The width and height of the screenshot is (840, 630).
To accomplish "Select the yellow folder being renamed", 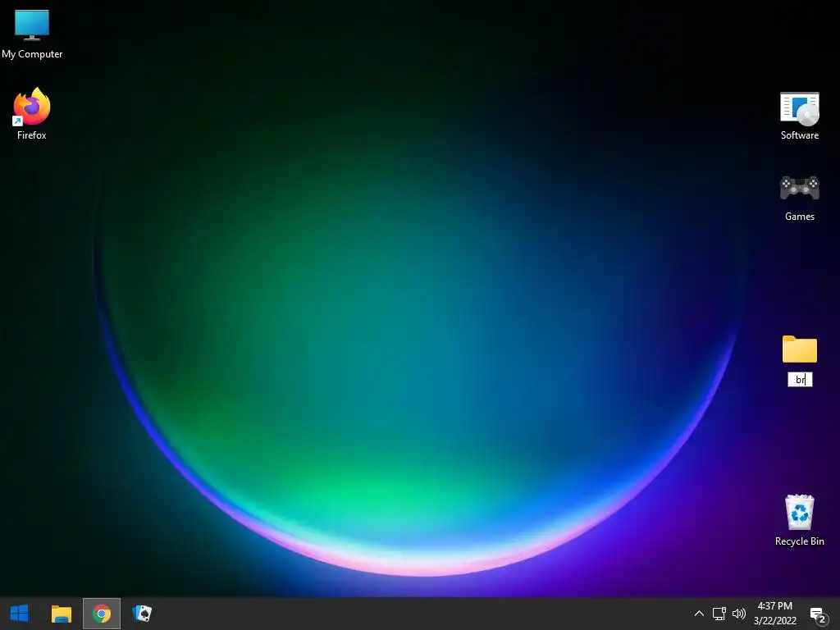I will click(x=799, y=349).
